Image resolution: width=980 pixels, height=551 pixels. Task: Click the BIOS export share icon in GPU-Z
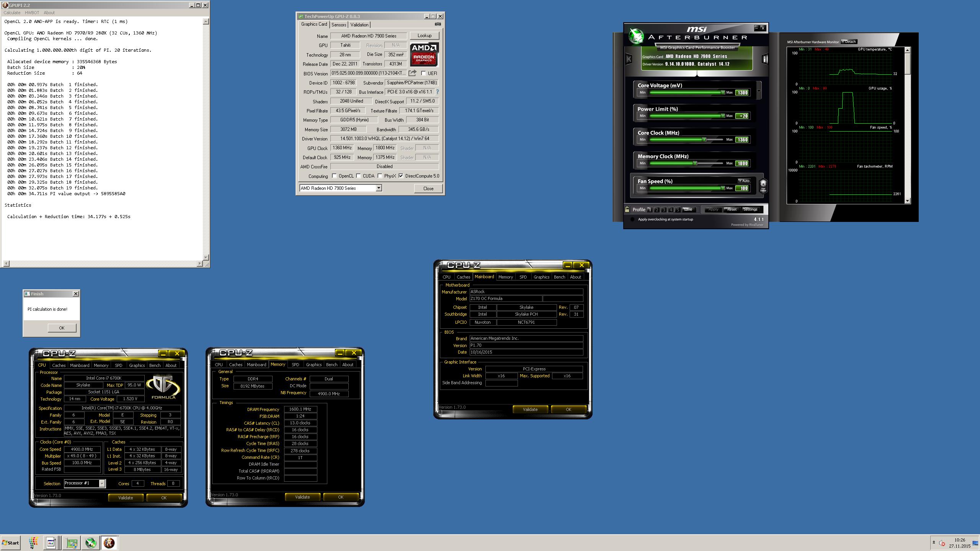coord(412,73)
